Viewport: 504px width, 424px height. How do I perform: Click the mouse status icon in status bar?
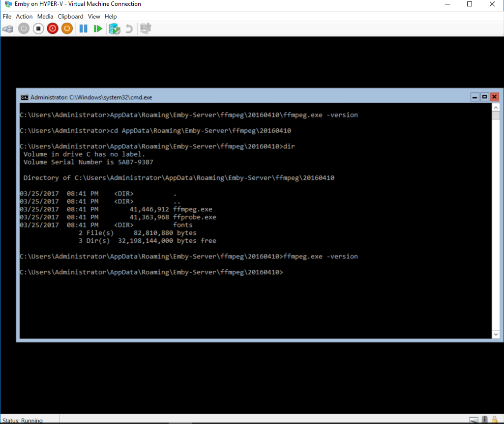[x=485, y=420]
